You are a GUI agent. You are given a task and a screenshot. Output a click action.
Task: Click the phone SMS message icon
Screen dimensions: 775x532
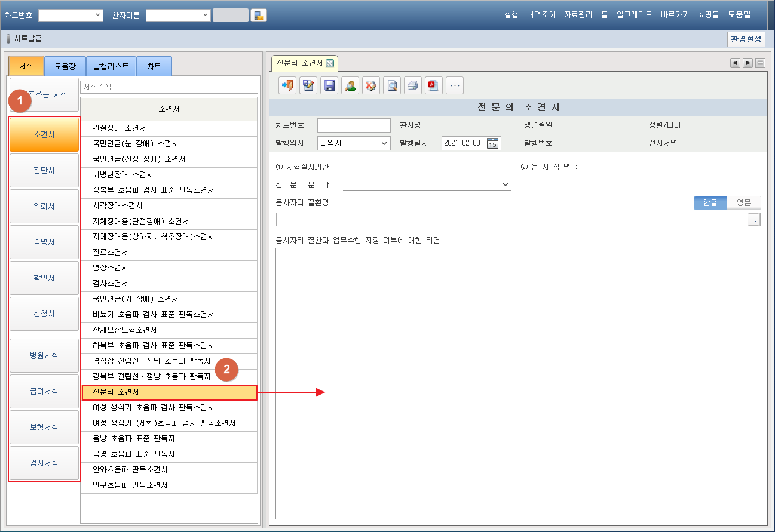[259, 16]
